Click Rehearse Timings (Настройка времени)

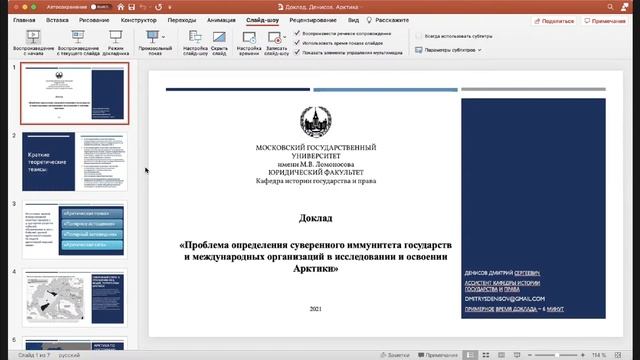pos(249,42)
